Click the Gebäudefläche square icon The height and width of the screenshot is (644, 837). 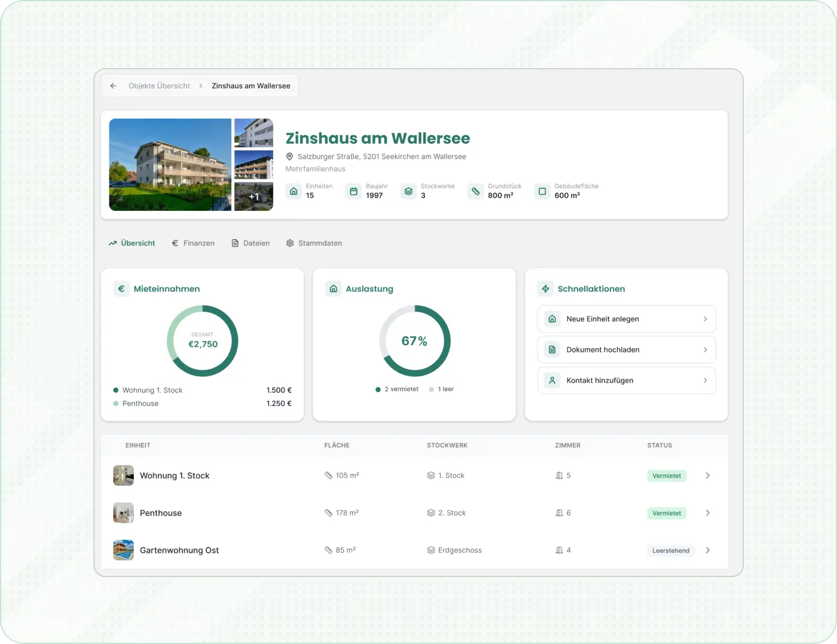pos(542,192)
